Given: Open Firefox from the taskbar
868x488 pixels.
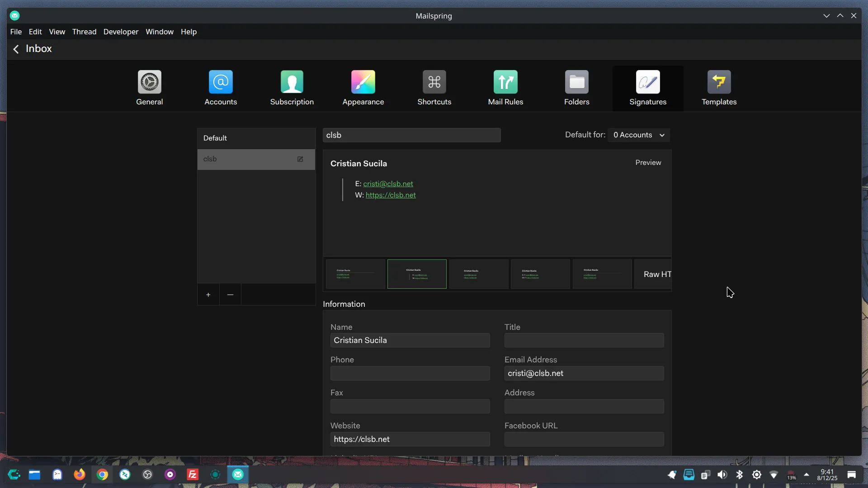Looking at the screenshot, I should click(x=80, y=474).
